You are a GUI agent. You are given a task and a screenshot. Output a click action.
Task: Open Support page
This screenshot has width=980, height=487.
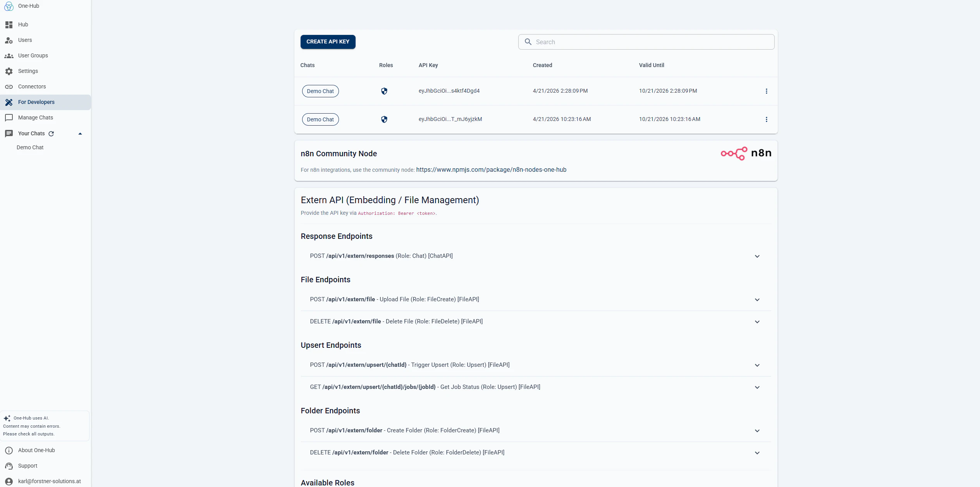click(x=46, y=466)
